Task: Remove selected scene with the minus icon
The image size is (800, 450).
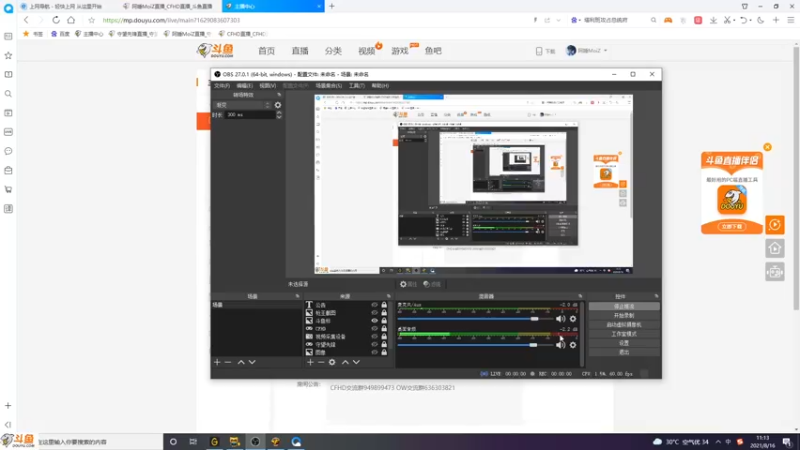Action: pyautogui.click(x=228, y=362)
